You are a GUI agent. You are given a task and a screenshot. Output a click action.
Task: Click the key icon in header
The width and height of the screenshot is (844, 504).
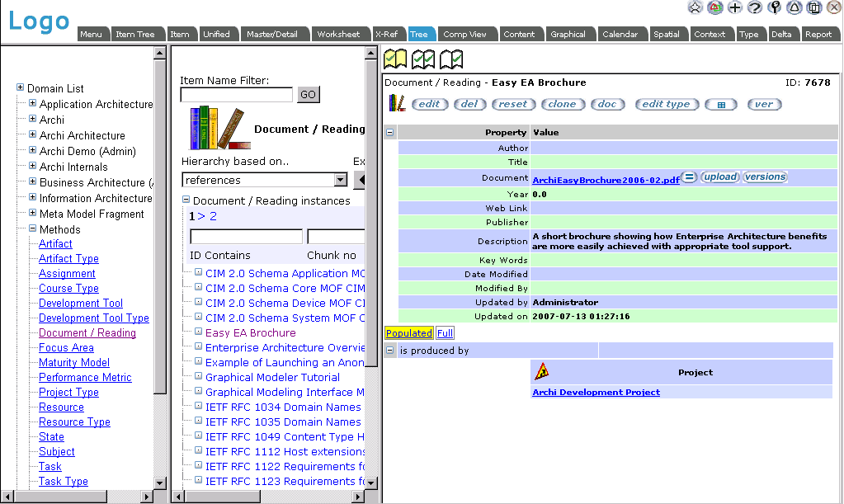775,7
